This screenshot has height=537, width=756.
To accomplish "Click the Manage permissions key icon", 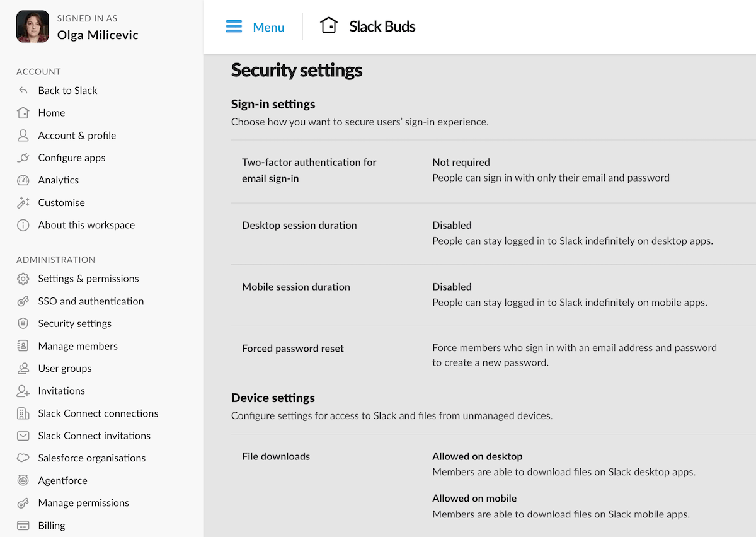I will 23,503.
